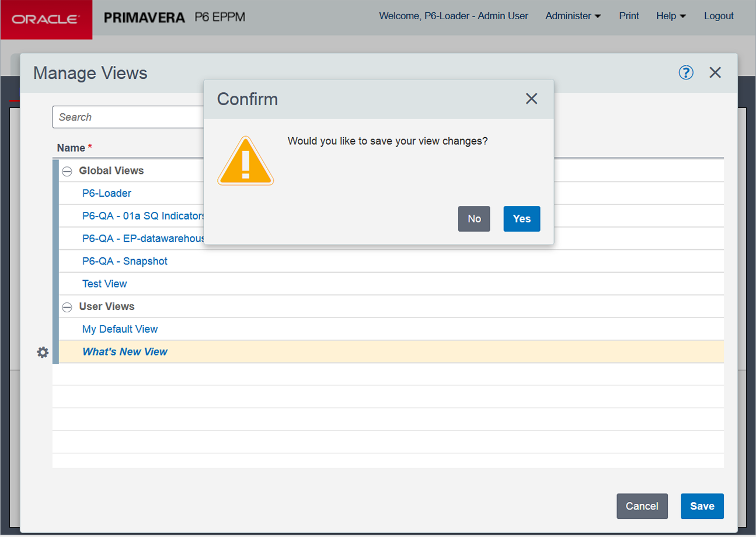Close the Manage Views dialog
The height and width of the screenshot is (537, 756).
[x=715, y=72]
